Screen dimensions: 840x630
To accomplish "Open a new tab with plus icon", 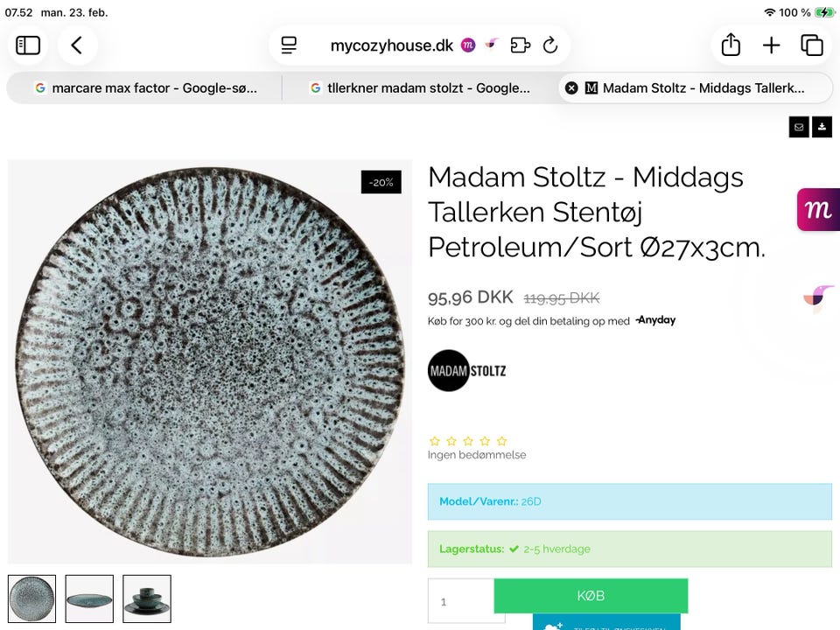I will [x=771, y=45].
